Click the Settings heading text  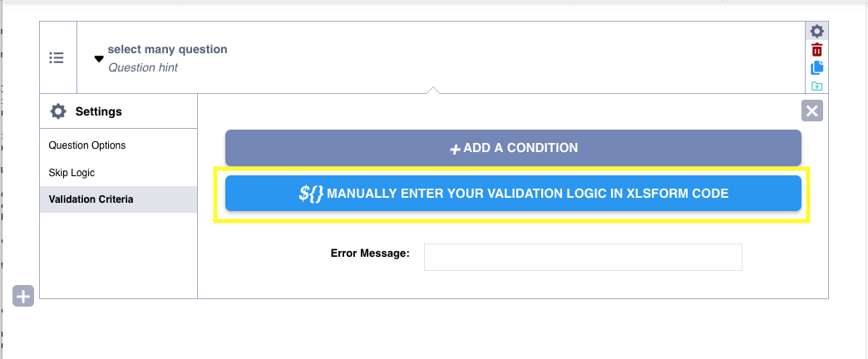tap(99, 111)
